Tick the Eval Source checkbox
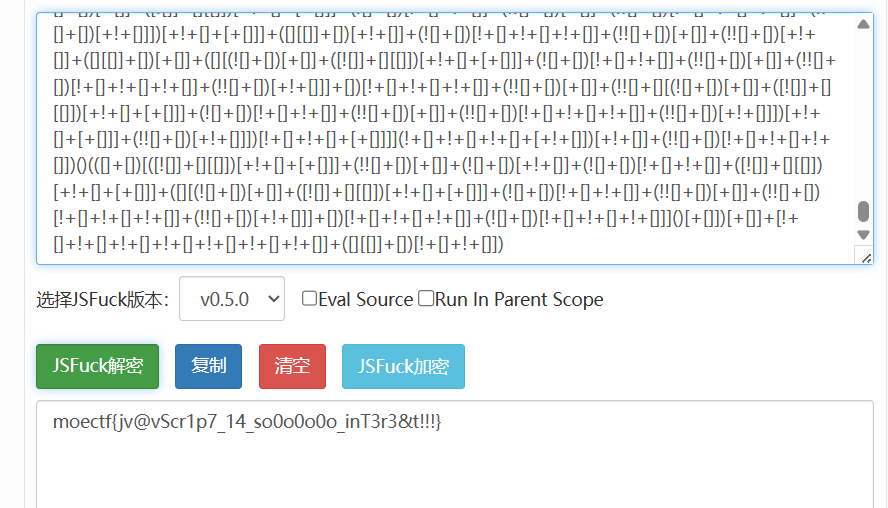The image size is (888, 508). [x=310, y=298]
